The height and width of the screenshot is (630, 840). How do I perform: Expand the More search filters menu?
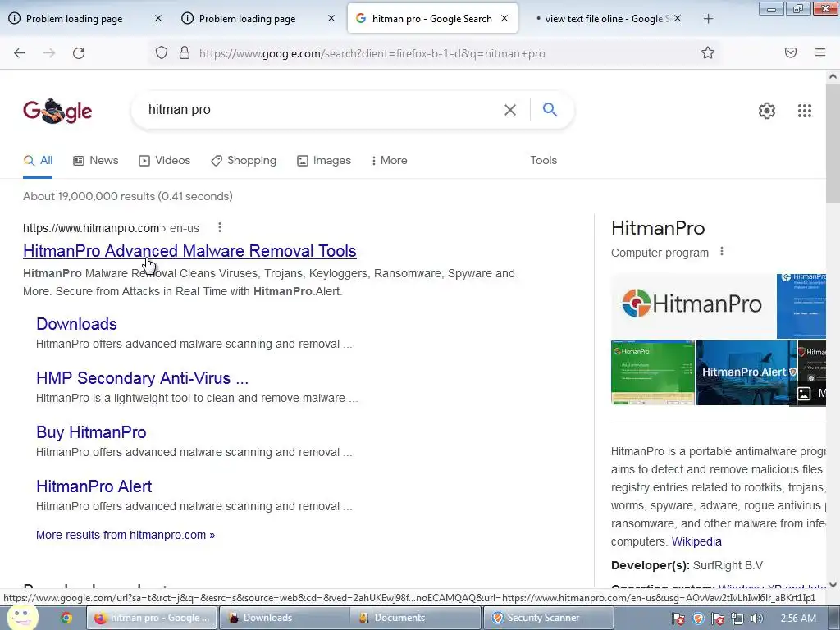(390, 160)
